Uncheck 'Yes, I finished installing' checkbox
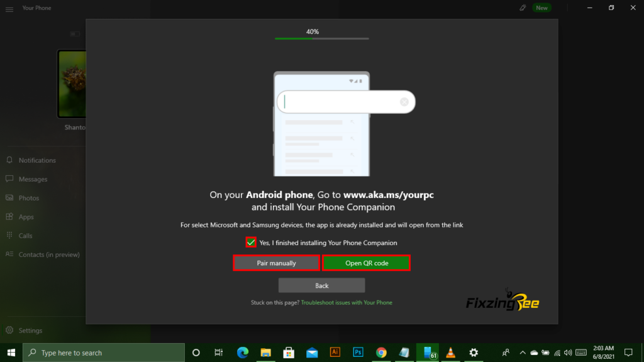This screenshot has height=362, width=644. [251, 242]
